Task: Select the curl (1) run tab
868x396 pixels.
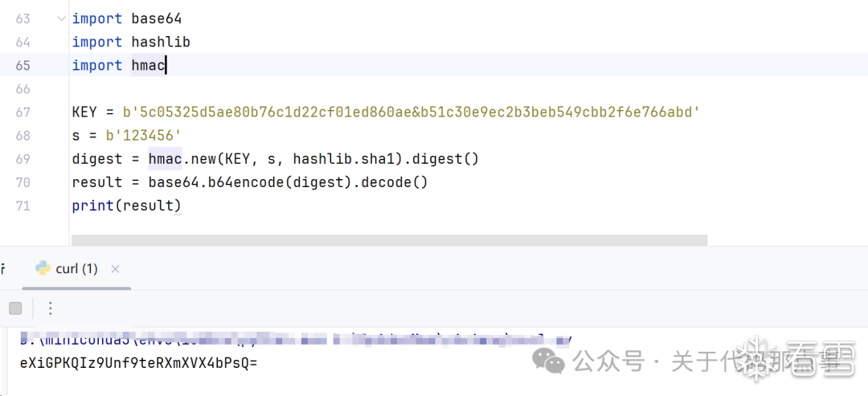Action: click(x=76, y=269)
